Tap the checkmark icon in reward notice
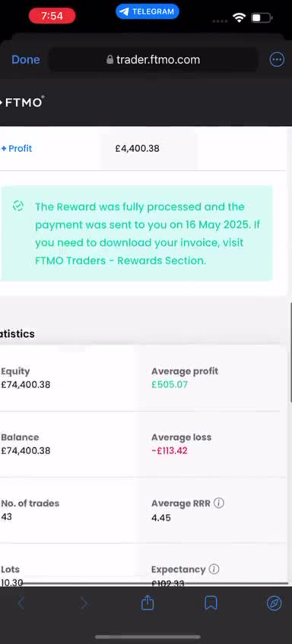Image resolution: width=292 pixels, height=644 pixels. pos(18,206)
